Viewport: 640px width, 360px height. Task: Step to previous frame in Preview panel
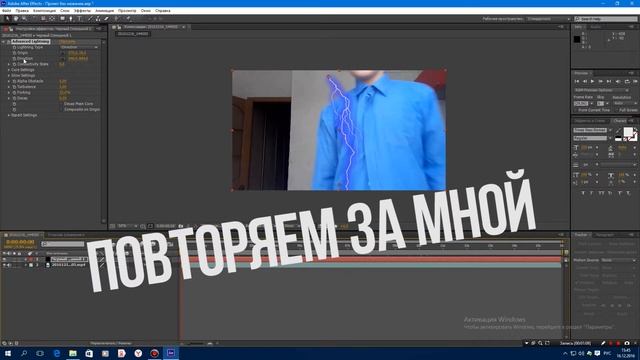[x=584, y=82]
